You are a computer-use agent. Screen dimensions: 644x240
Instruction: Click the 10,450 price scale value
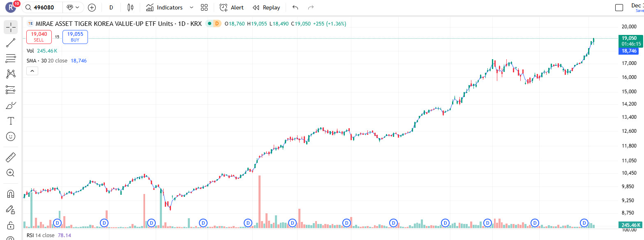630,173
